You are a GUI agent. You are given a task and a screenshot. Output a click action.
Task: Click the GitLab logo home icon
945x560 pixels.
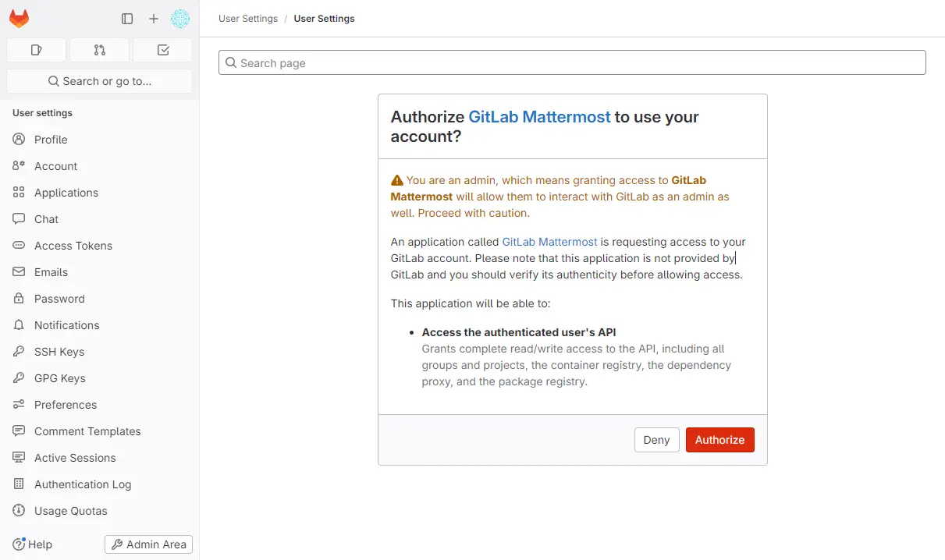(19, 19)
